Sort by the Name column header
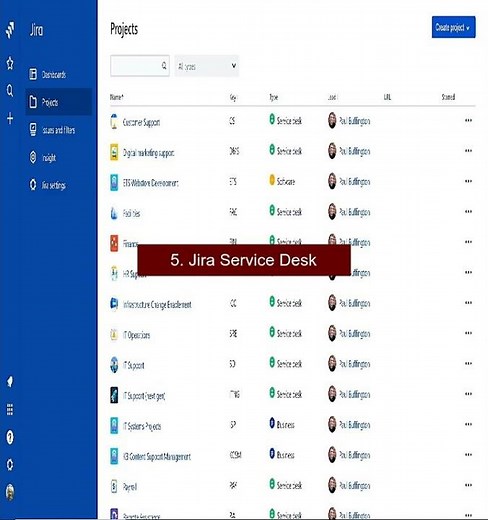This screenshot has height=520, width=488. pos(117,97)
